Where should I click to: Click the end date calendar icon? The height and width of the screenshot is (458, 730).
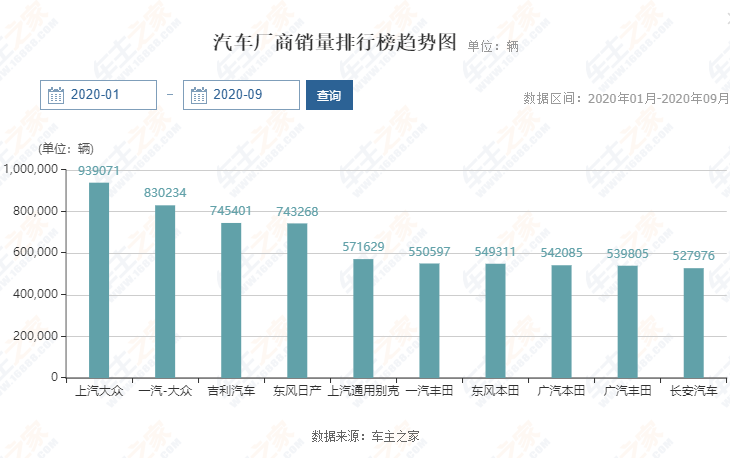(198, 95)
